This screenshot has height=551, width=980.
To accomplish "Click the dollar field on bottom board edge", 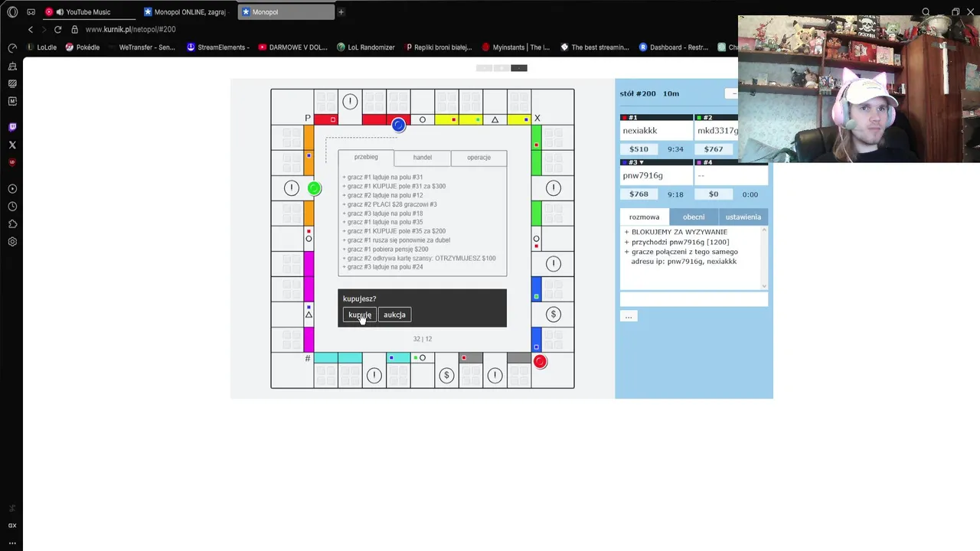I will point(446,375).
